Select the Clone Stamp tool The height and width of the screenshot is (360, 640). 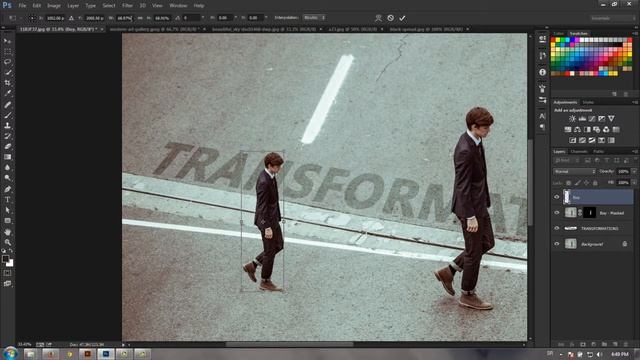(x=7, y=125)
